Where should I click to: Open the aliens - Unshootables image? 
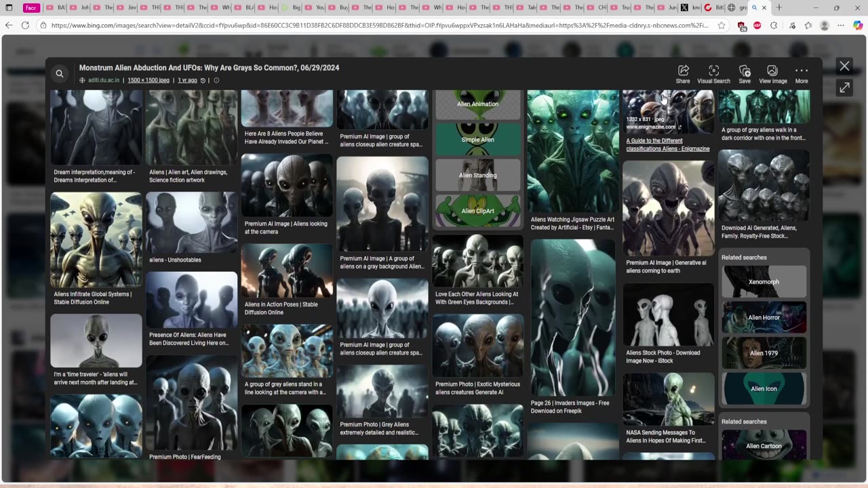coord(191,222)
